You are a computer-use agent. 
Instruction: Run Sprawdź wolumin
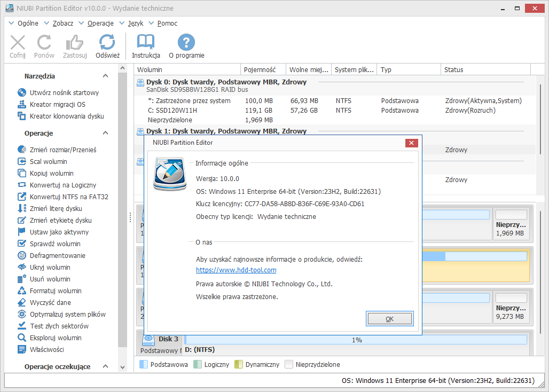[49, 244]
